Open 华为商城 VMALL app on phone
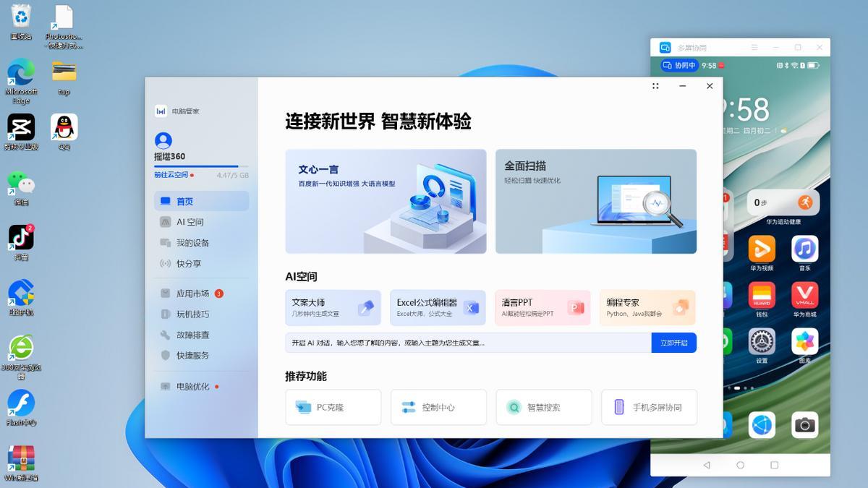 coord(804,295)
